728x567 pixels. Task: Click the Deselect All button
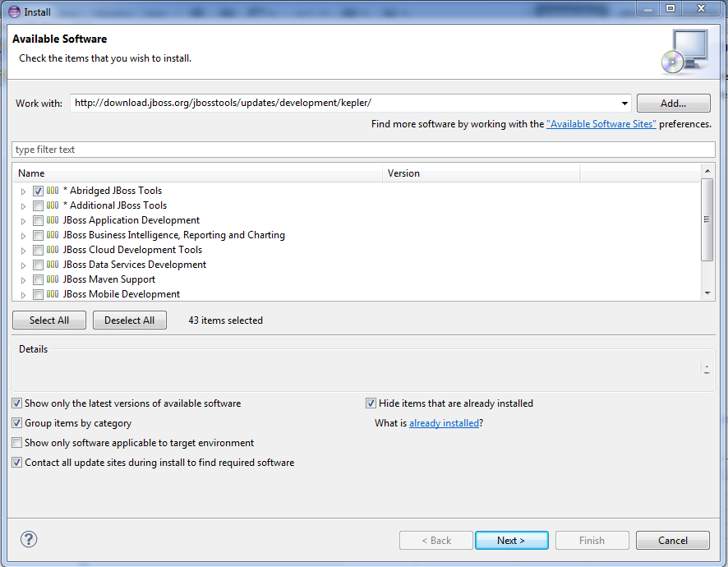[x=130, y=320]
